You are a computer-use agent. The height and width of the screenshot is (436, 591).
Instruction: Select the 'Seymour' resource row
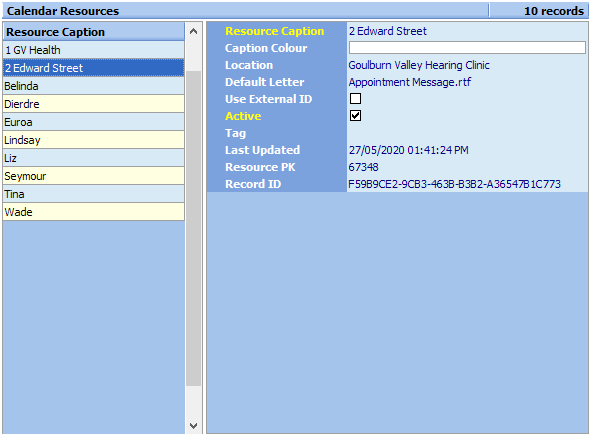coord(93,176)
